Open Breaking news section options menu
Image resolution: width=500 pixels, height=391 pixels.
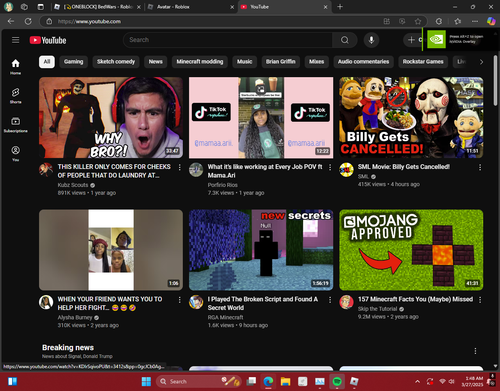(x=475, y=351)
